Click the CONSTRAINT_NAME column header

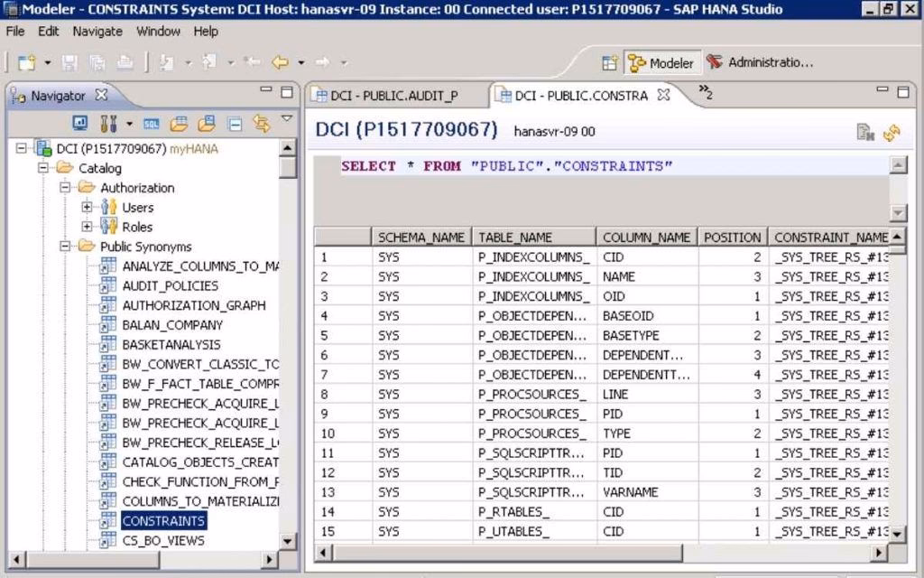point(828,238)
